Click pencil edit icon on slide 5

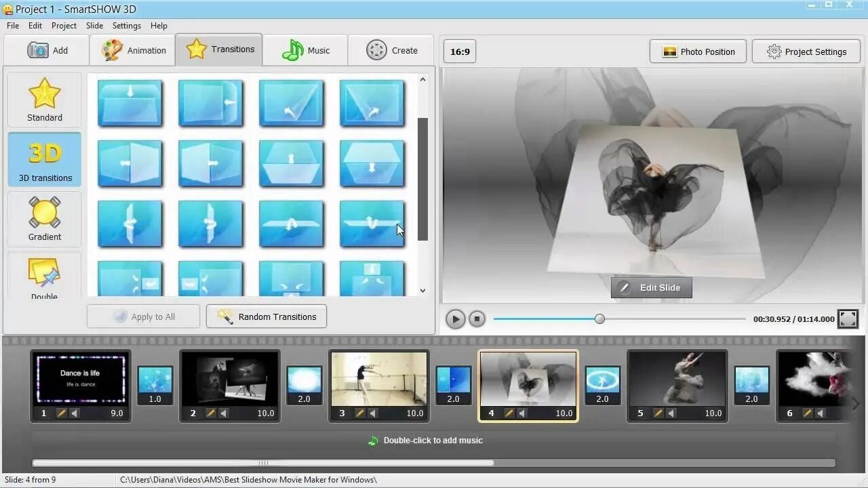[658, 413]
